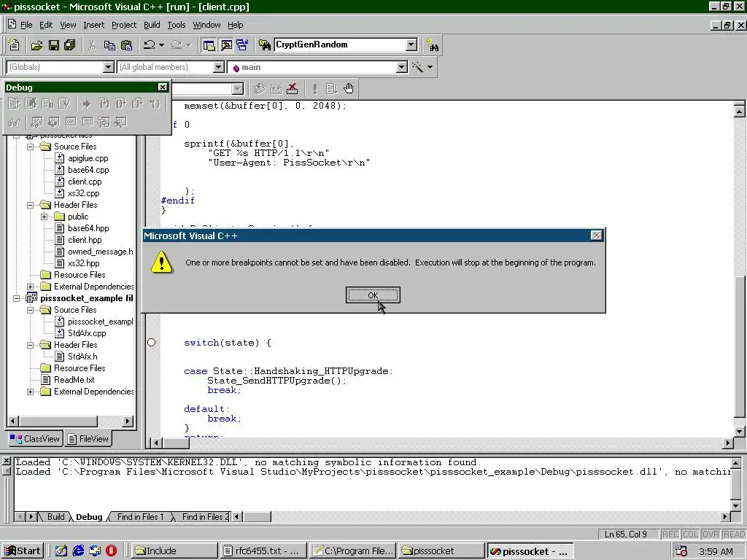
Task: Open the Build menu
Action: pyautogui.click(x=152, y=25)
